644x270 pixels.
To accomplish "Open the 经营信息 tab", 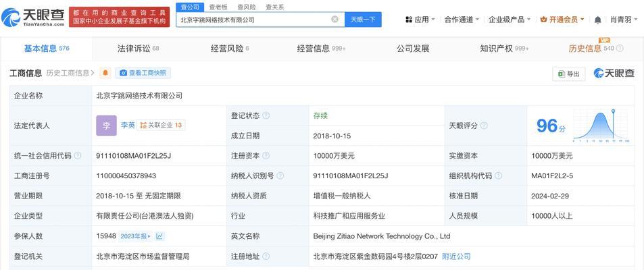I will [x=322, y=49].
